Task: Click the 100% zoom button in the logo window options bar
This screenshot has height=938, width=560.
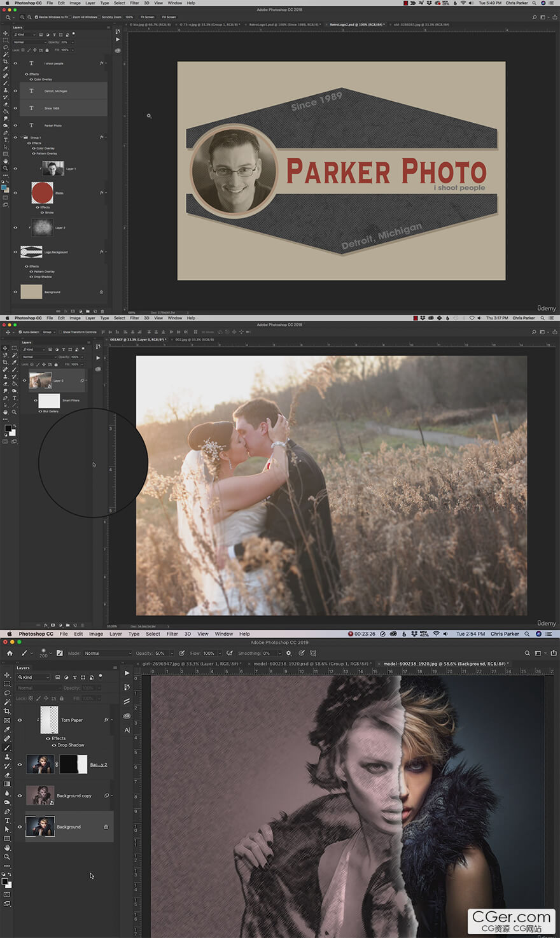Action: 129,17
